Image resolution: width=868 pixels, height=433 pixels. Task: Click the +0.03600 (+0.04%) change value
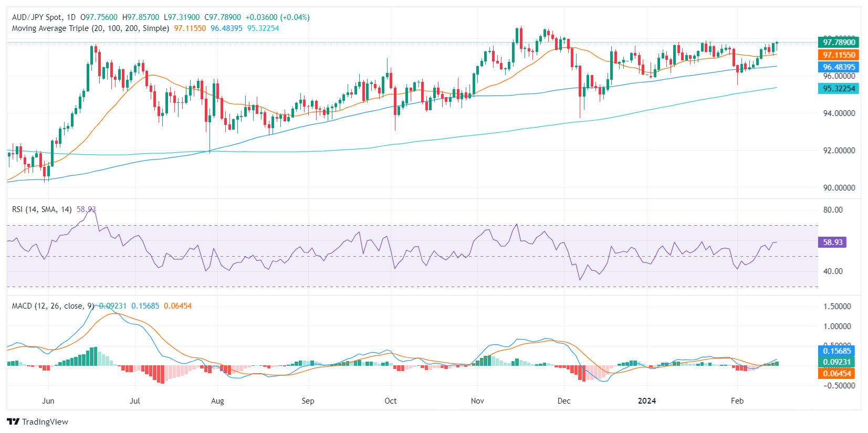pos(278,17)
